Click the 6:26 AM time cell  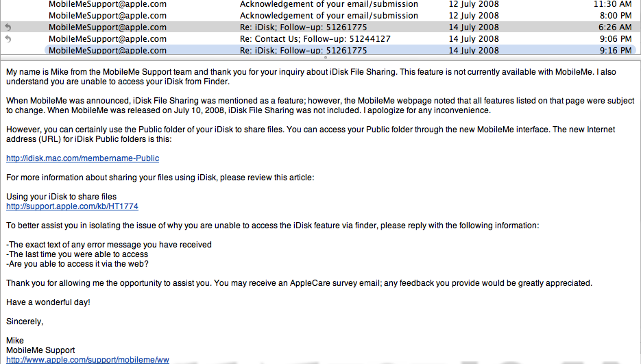pyautogui.click(x=615, y=27)
